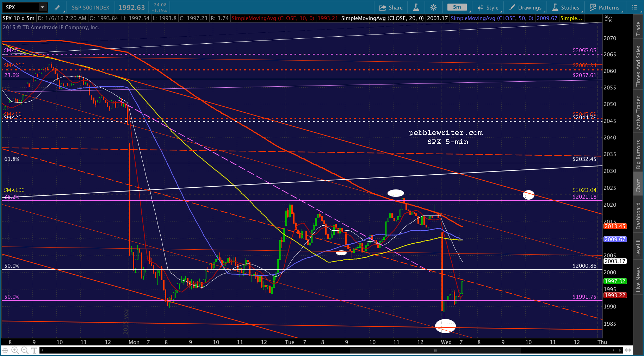644x356 pixels.
Task: Click the $2065.05 level label
Action: point(584,50)
